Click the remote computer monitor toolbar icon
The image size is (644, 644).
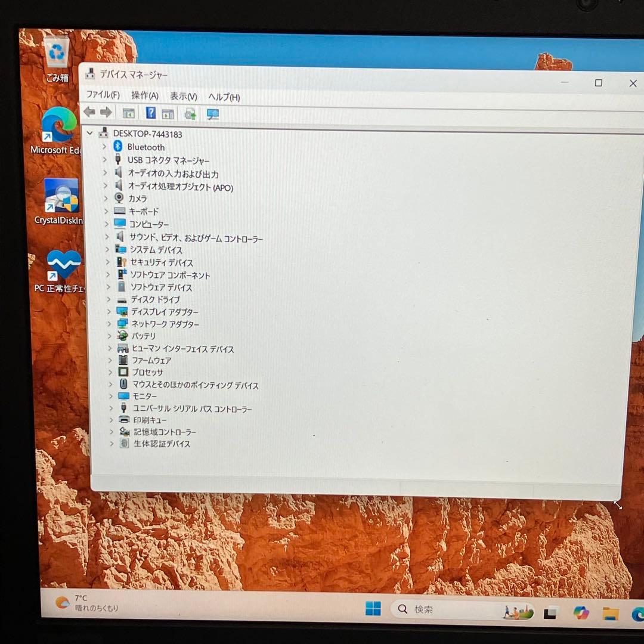pyautogui.click(x=212, y=113)
